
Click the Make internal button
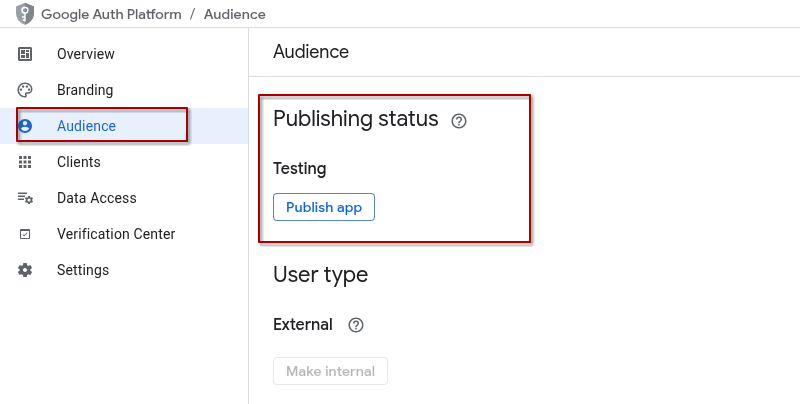[x=331, y=371]
